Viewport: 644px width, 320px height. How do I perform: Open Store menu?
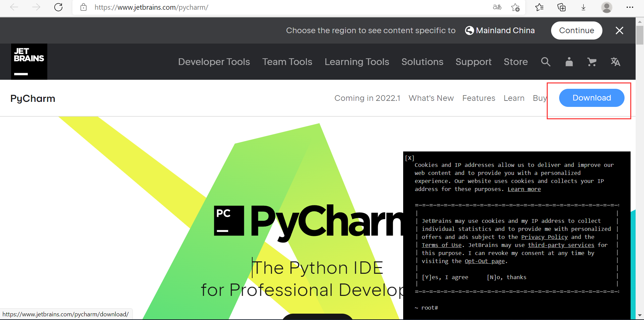[x=516, y=62]
